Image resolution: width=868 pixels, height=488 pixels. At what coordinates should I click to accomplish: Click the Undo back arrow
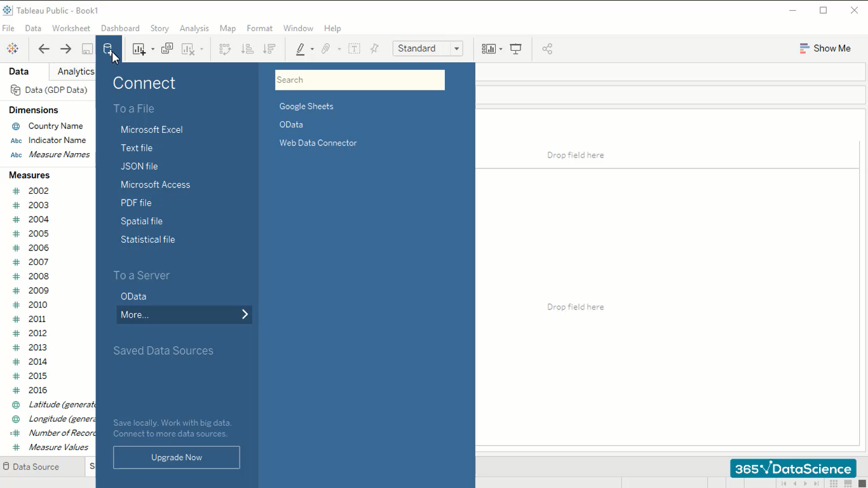[44, 49]
